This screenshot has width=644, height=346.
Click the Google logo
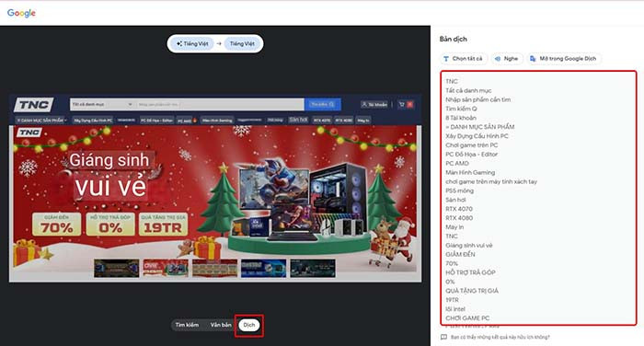(21, 13)
